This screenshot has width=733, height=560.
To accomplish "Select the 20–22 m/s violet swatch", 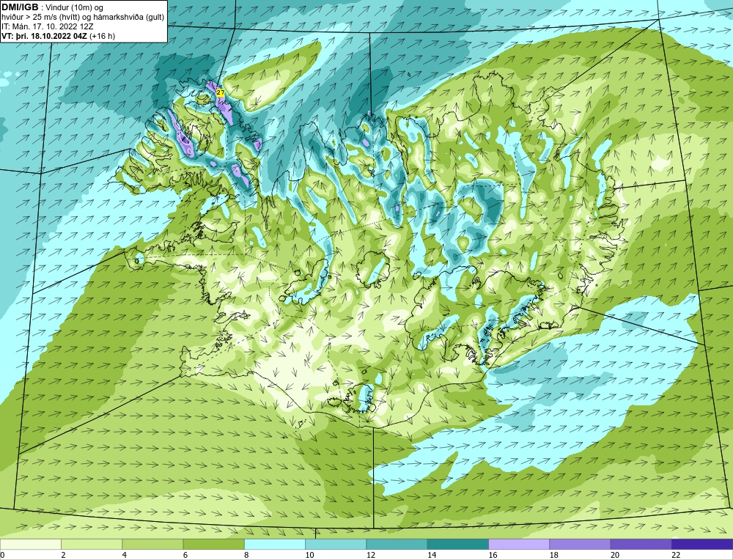I will [641, 544].
